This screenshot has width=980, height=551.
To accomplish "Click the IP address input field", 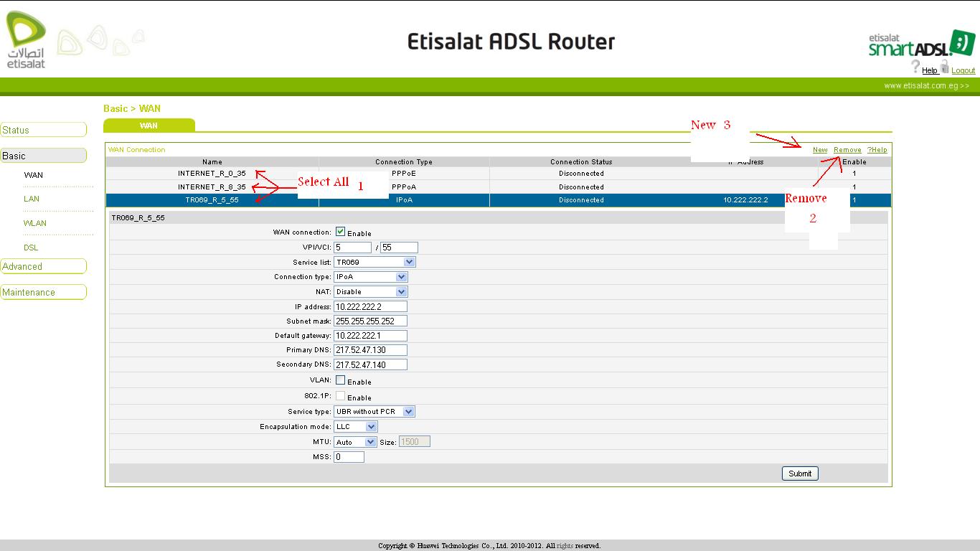I will pyautogui.click(x=371, y=306).
